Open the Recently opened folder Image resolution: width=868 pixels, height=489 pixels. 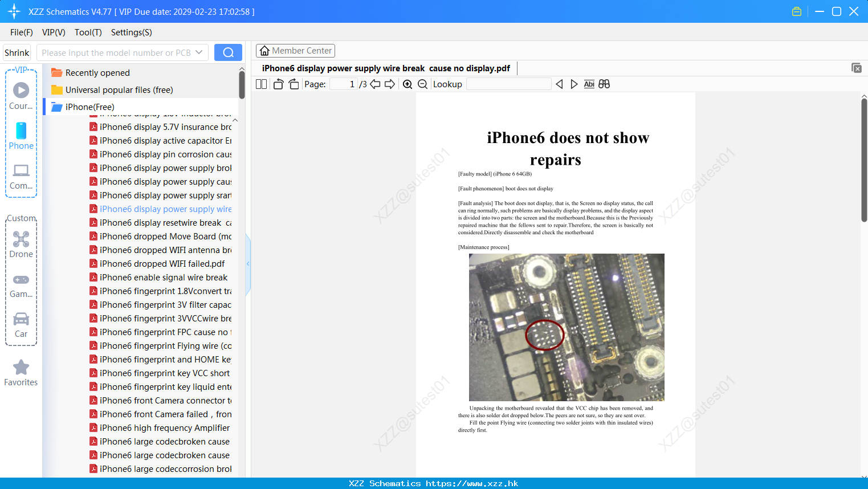(97, 73)
